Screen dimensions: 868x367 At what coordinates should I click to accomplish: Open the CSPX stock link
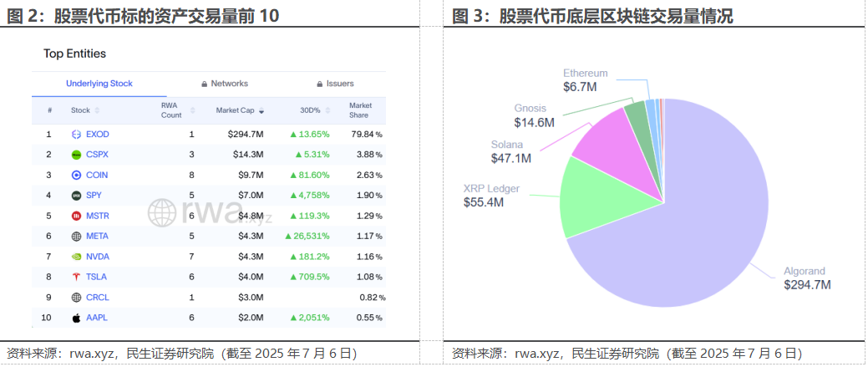pyautogui.click(x=97, y=155)
